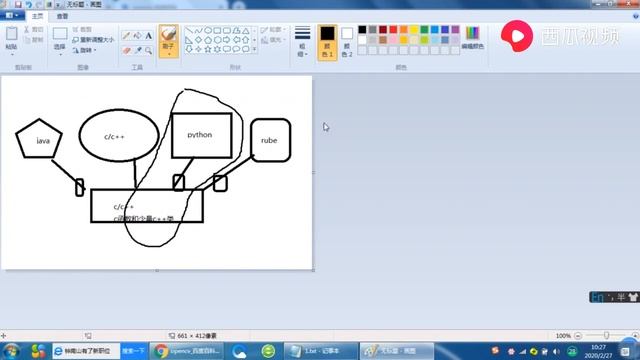Choose the Hexagon shape

(x=217, y=40)
